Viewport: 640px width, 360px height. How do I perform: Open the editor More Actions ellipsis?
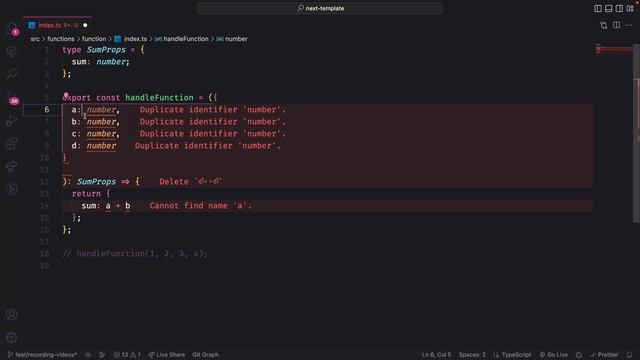tap(629, 25)
